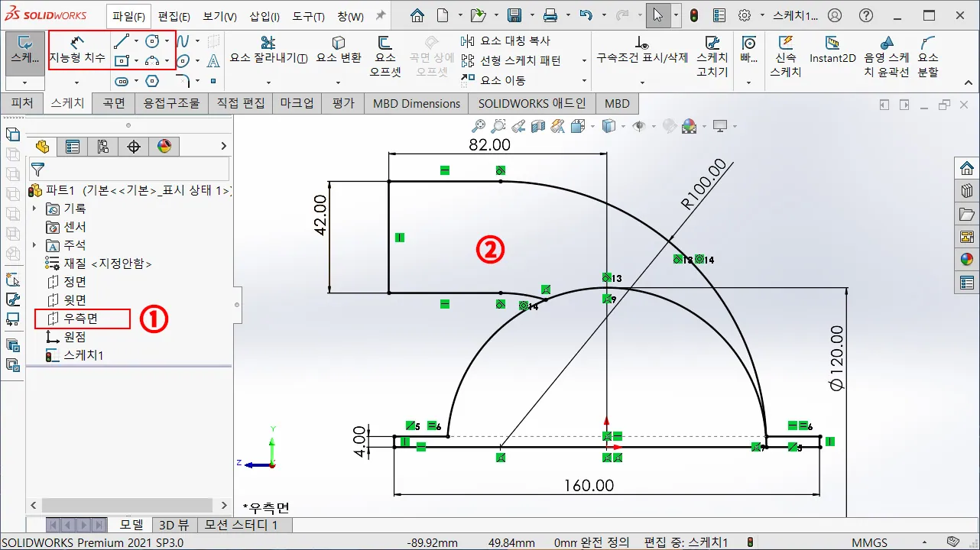Open the Linear Sketch Pattern dropdown arrow

point(584,60)
